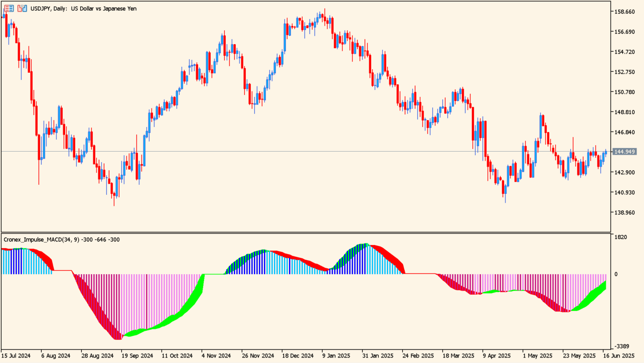Click the USDJPY, Daily chart title text
This screenshot has height=363, width=644.
point(84,9)
